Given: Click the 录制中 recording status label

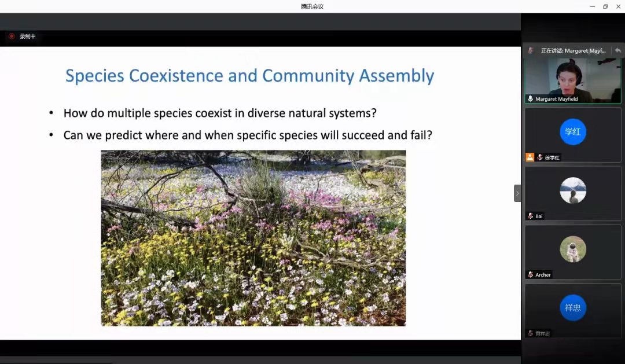Looking at the screenshot, I should click(x=28, y=36).
